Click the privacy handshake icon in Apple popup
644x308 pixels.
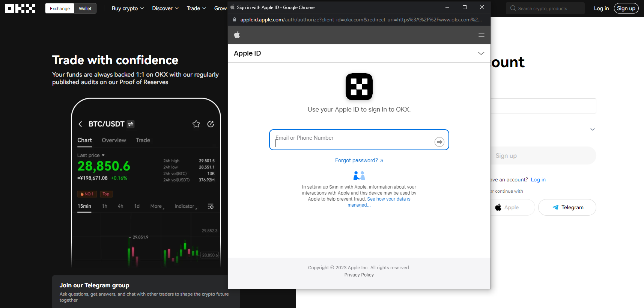point(359,176)
